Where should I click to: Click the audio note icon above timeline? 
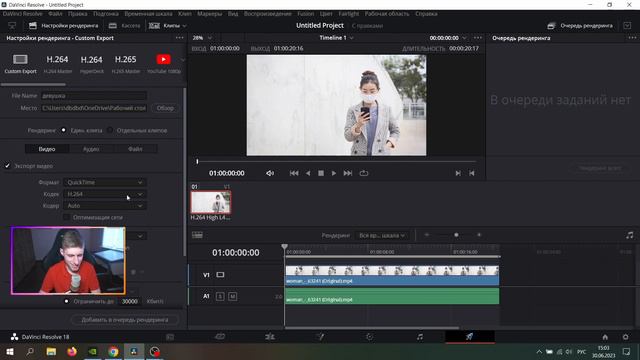point(629,235)
